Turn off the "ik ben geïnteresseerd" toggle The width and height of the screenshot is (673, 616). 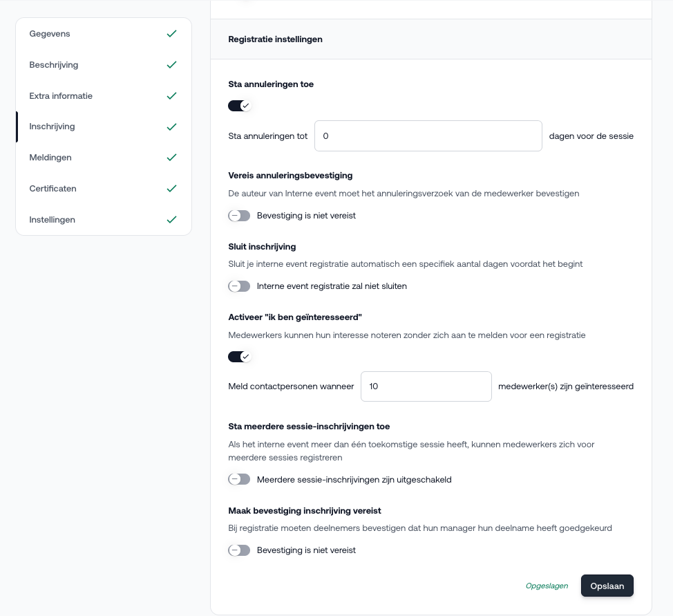pos(239,357)
